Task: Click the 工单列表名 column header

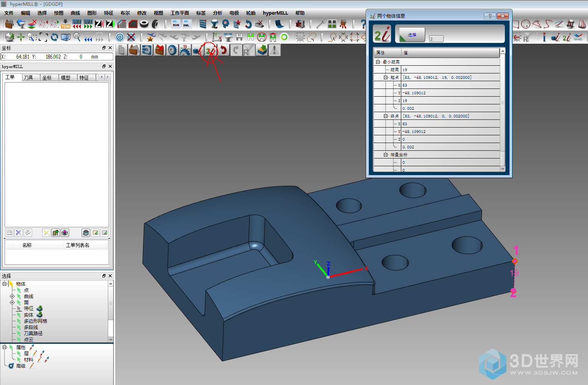Action: click(78, 245)
